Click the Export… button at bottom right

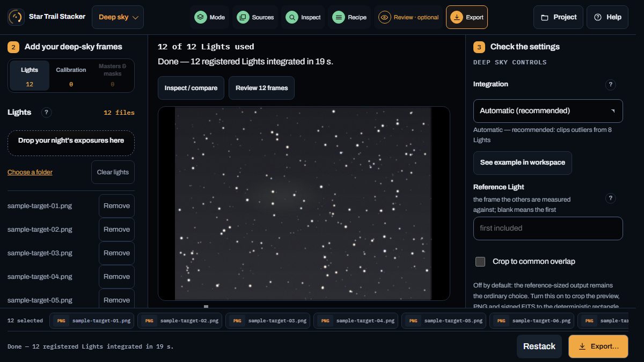(598, 346)
